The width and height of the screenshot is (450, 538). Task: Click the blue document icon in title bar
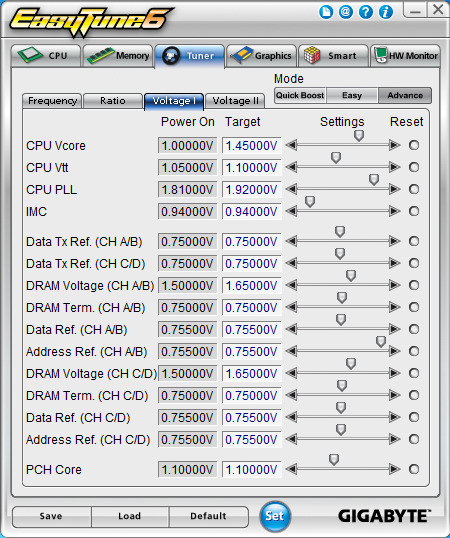(x=326, y=12)
